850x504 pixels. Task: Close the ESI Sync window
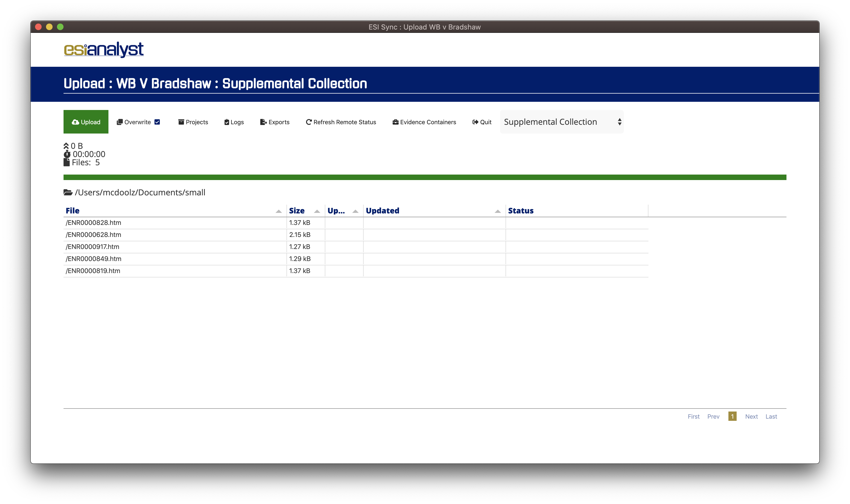[38, 27]
